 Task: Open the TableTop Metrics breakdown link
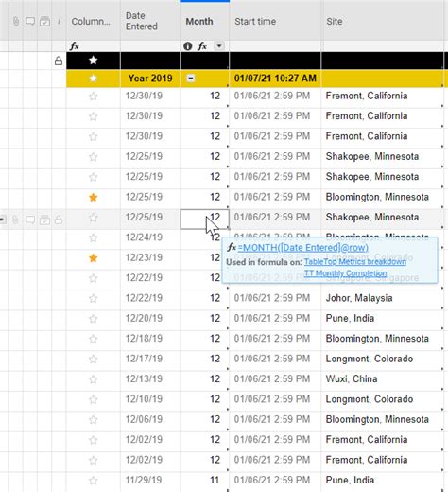pyautogui.click(x=355, y=262)
